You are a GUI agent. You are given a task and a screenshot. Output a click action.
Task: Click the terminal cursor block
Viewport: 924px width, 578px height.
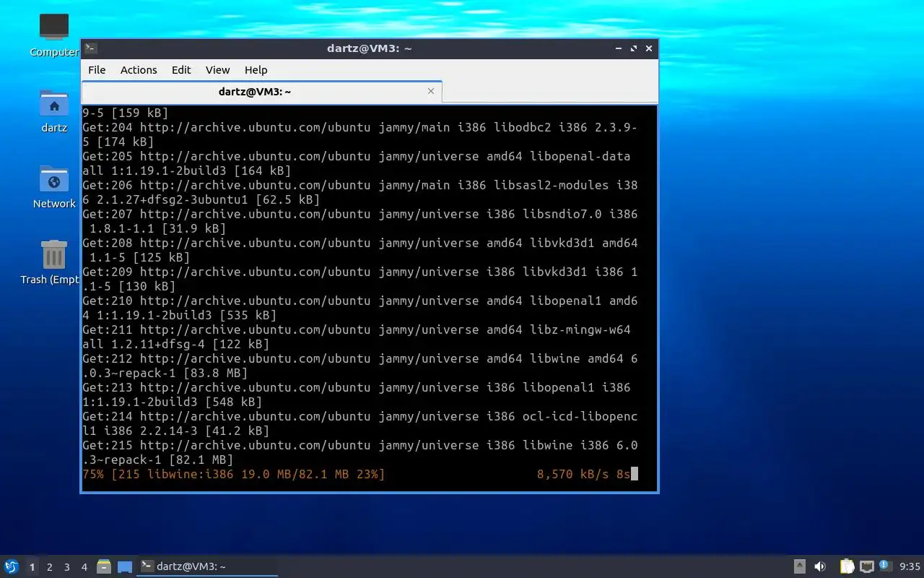635,474
